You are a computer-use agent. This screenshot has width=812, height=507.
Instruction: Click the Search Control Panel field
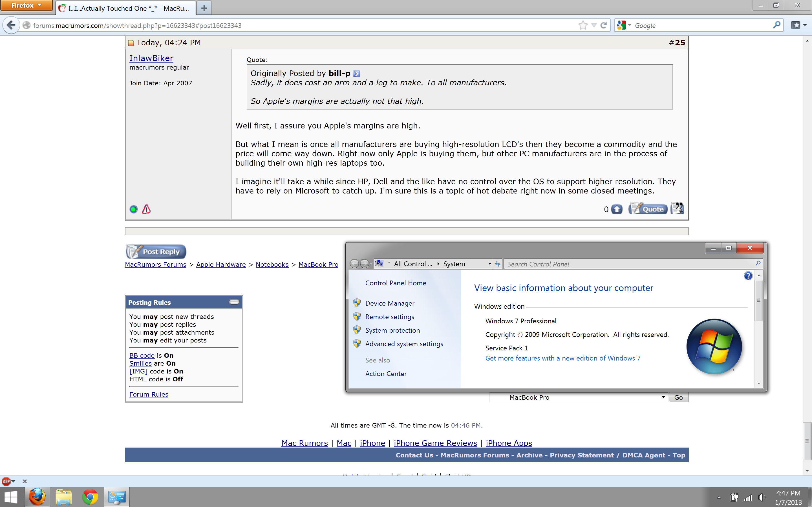coord(627,264)
